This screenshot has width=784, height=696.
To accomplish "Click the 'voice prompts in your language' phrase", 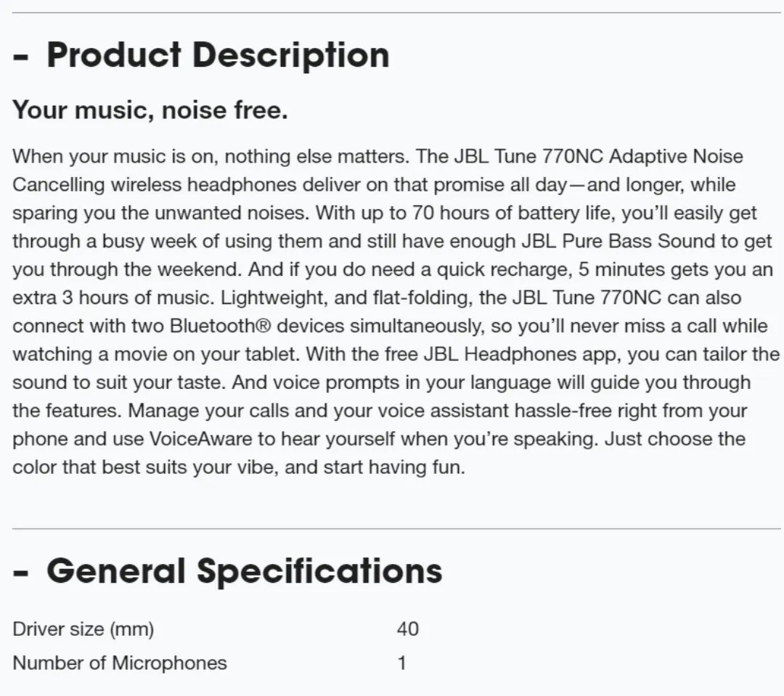I will pyautogui.click(x=412, y=383).
